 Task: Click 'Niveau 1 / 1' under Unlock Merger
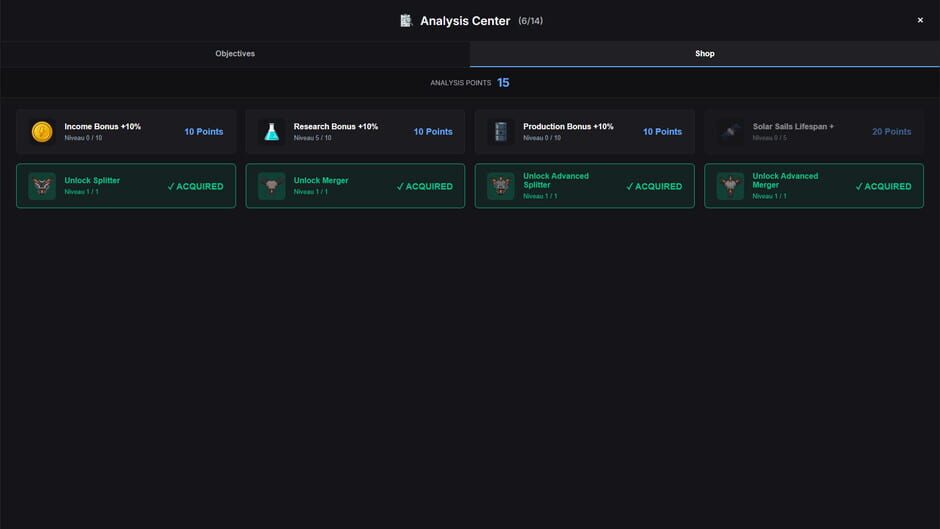pyautogui.click(x=311, y=192)
